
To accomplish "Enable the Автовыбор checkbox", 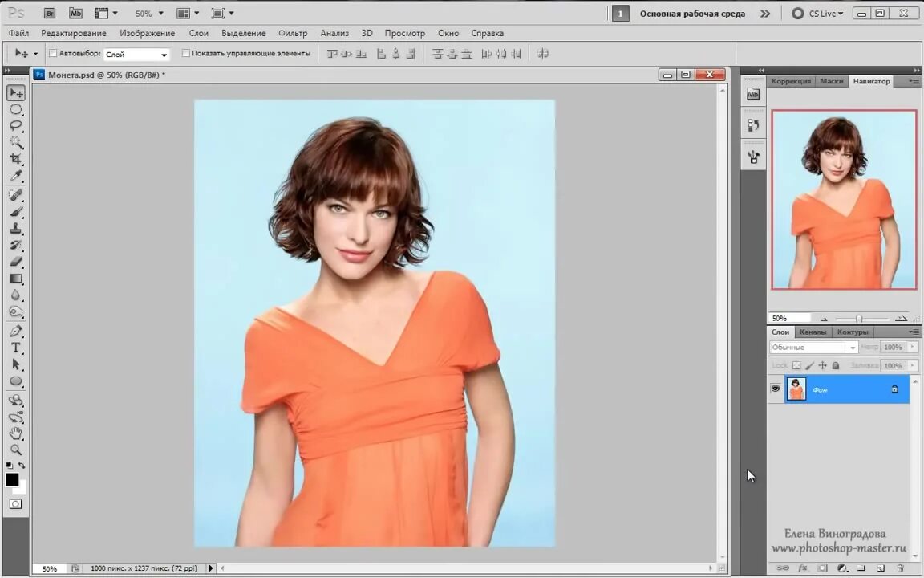I will [x=52, y=53].
